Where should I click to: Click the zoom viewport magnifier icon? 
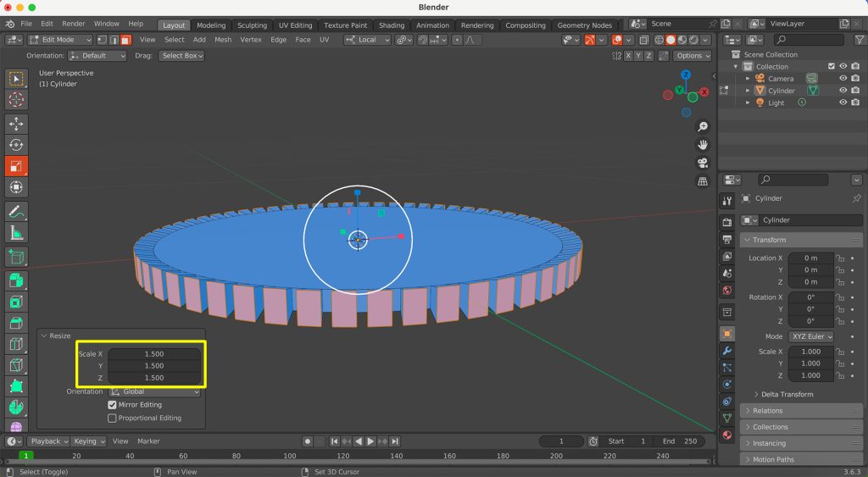[x=703, y=127]
